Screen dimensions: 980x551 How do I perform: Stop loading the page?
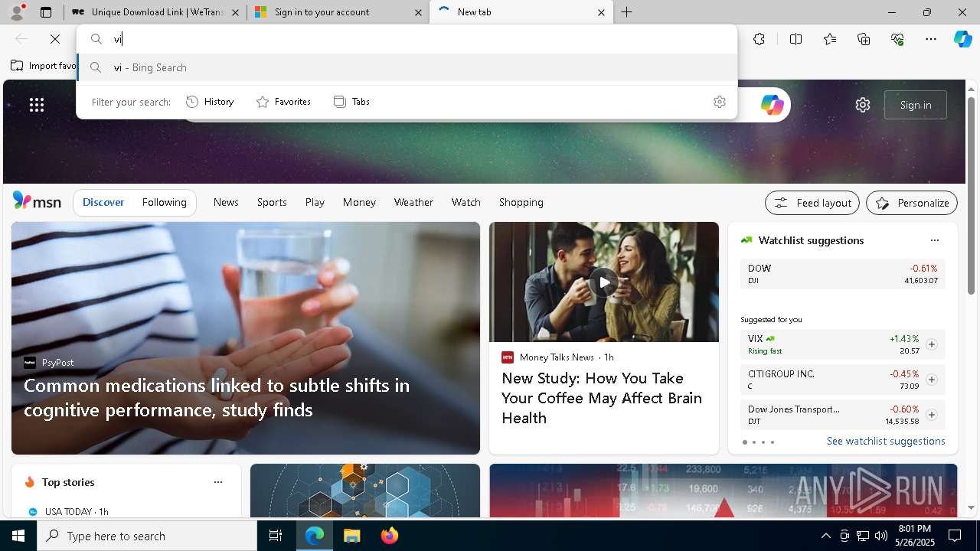tap(55, 39)
